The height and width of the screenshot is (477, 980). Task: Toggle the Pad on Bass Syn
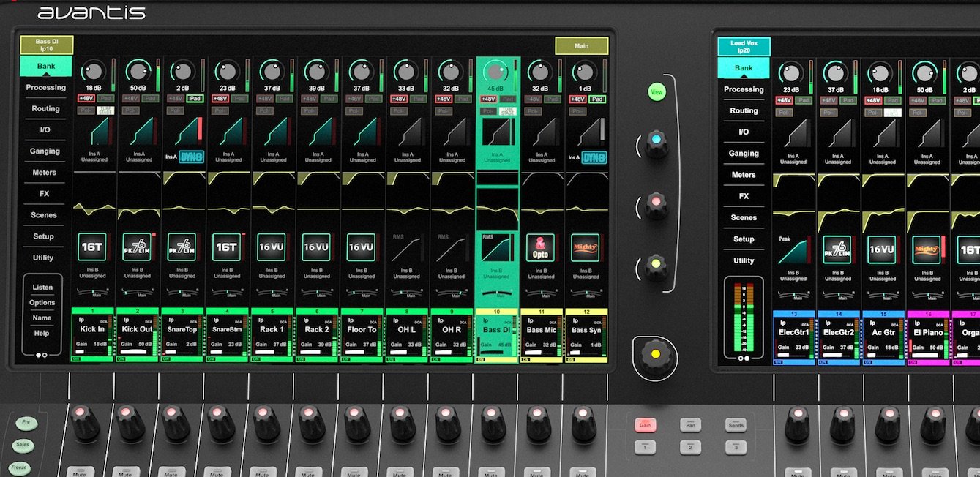[x=598, y=98]
